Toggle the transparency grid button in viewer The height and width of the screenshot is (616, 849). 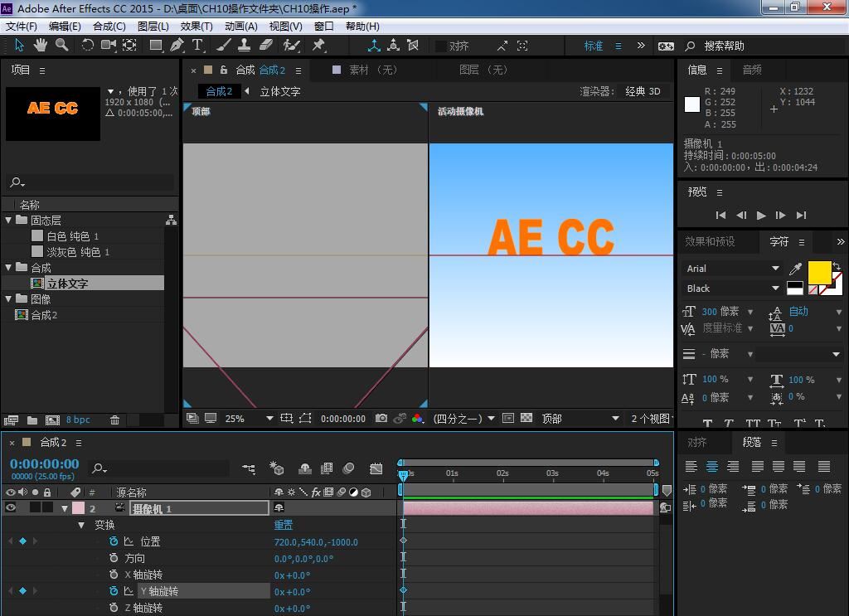click(x=526, y=418)
